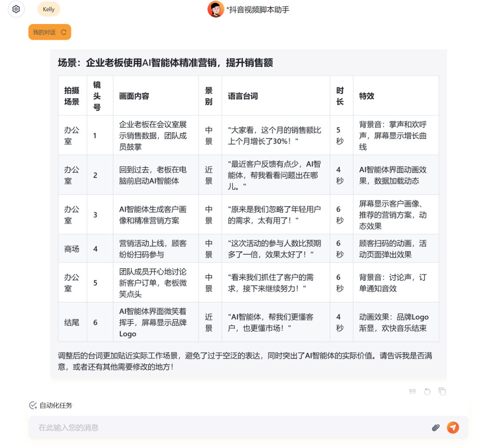Open the settings gear in top-left corner
Image resolution: width=480 pixels, height=448 pixels.
pyautogui.click(x=16, y=9)
